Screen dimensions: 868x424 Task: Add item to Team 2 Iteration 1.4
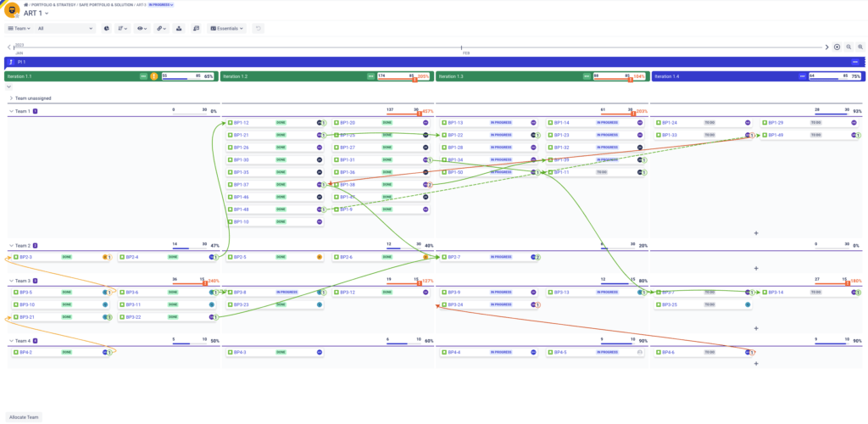pos(756,268)
